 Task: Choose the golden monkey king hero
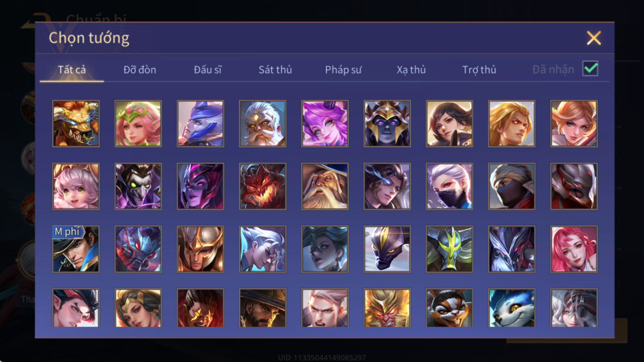point(387,308)
